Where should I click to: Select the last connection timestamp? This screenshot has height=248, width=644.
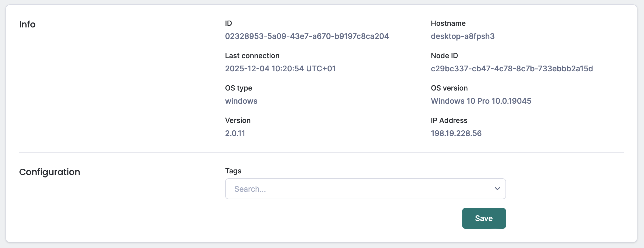click(x=280, y=68)
